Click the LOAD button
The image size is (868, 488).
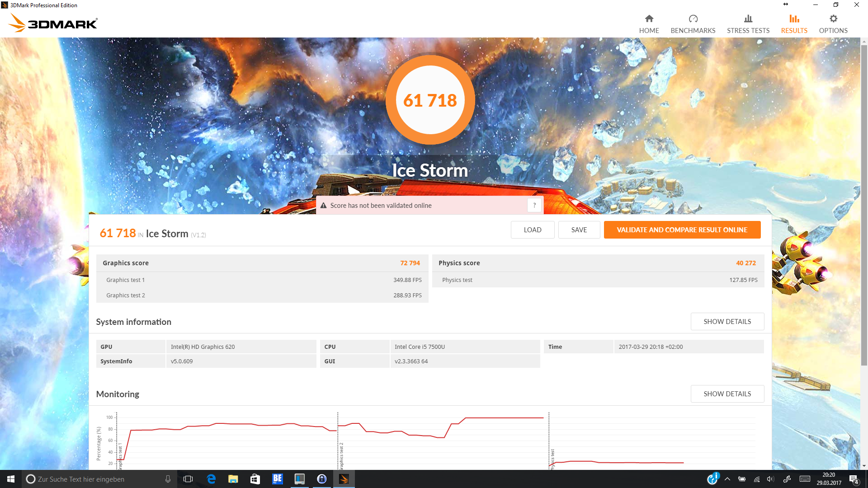533,230
